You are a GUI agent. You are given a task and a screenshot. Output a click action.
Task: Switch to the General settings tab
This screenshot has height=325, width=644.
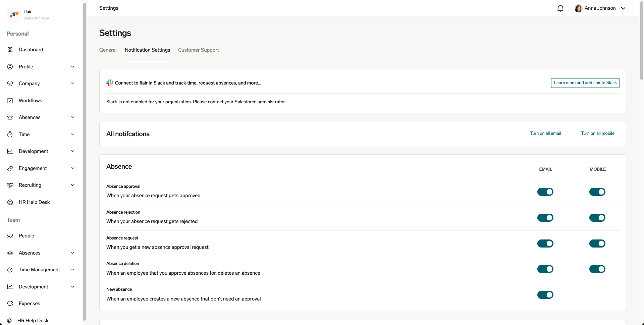pyautogui.click(x=108, y=50)
